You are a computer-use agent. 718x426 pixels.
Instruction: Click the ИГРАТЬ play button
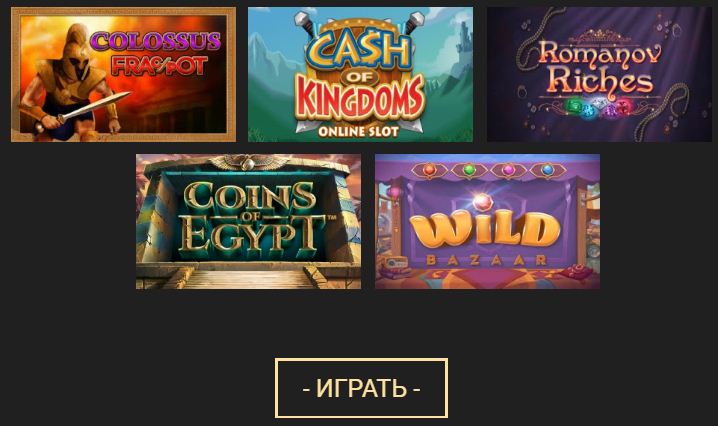[361, 388]
